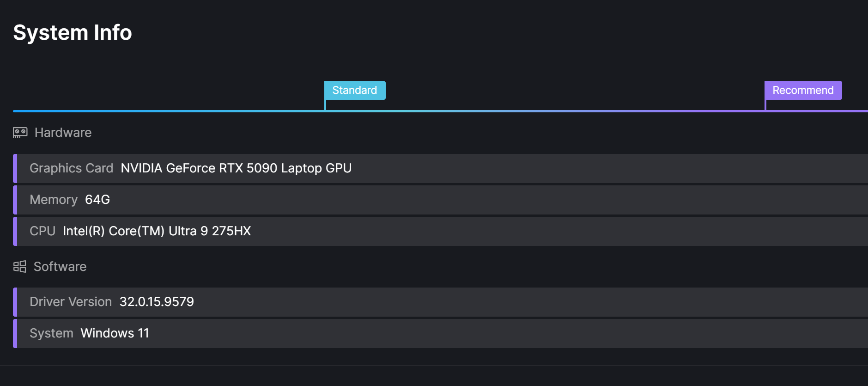Click the Hardware section label
Viewport: 868px width, 386px height.
(x=63, y=133)
